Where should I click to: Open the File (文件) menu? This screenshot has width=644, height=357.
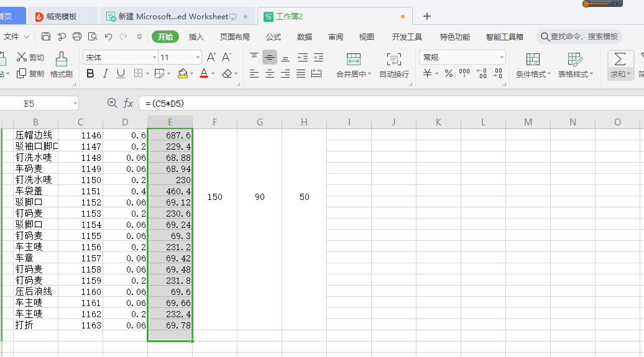[16, 37]
